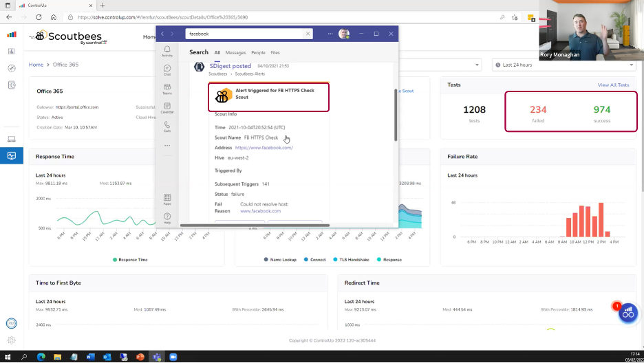Open Calendar in Teams sidebar
The image size is (644, 363).
[167, 108]
